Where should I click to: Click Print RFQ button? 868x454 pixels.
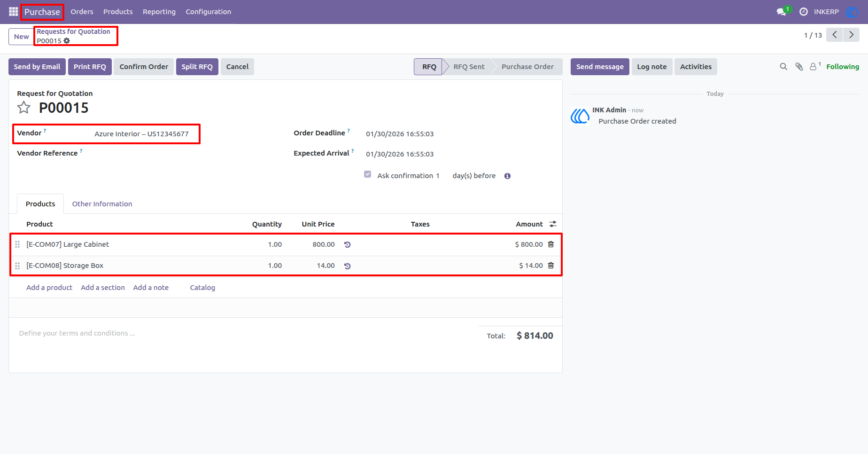(90, 67)
